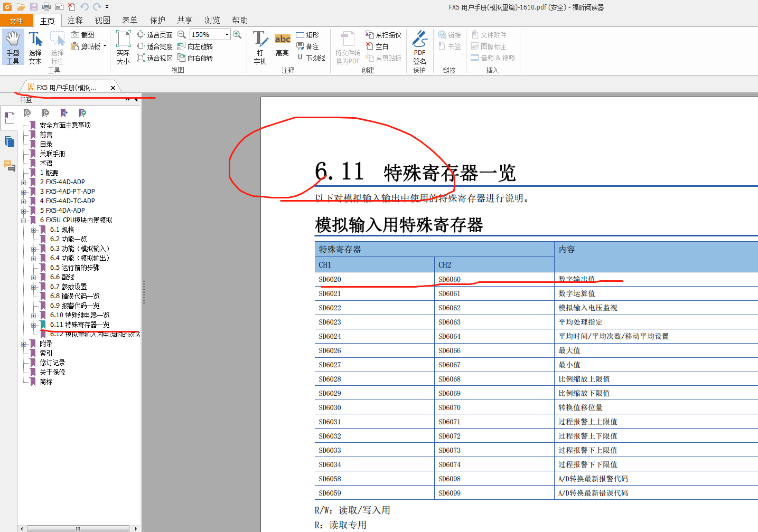
Task: Show the Comments panel from sidebar
Action: click(9, 166)
